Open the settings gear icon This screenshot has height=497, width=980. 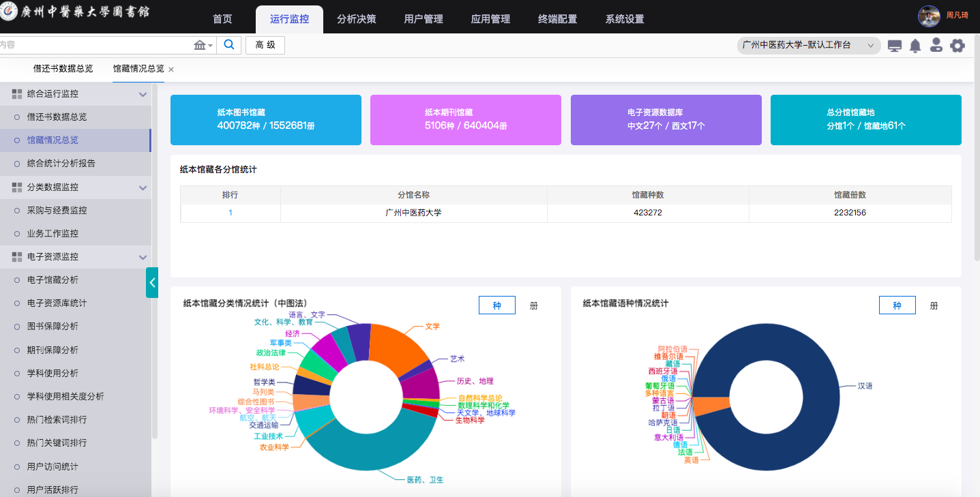click(957, 46)
